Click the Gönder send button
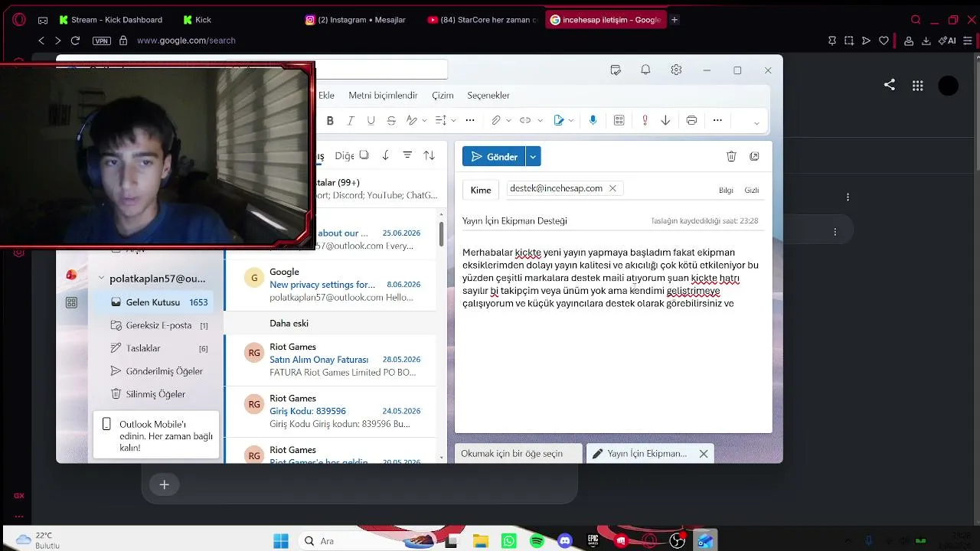This screenshot has width=980, height=551. pyautogui.click(x=494, y=156)
